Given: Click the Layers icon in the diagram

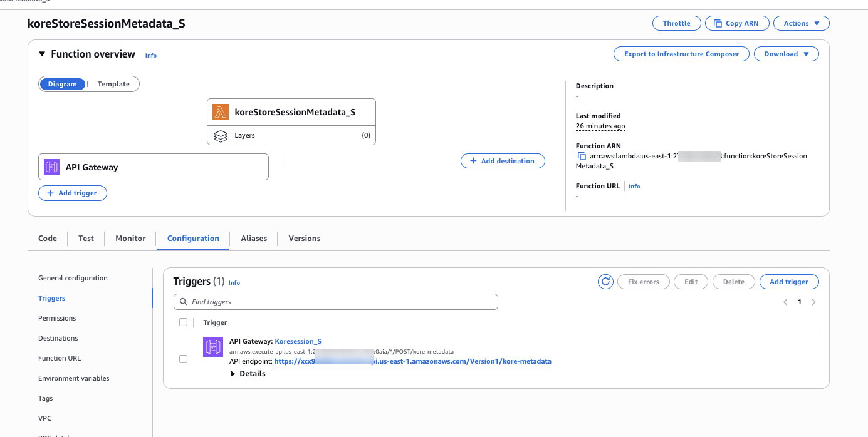Looking at the screenshot, I should tap(221, 135).
